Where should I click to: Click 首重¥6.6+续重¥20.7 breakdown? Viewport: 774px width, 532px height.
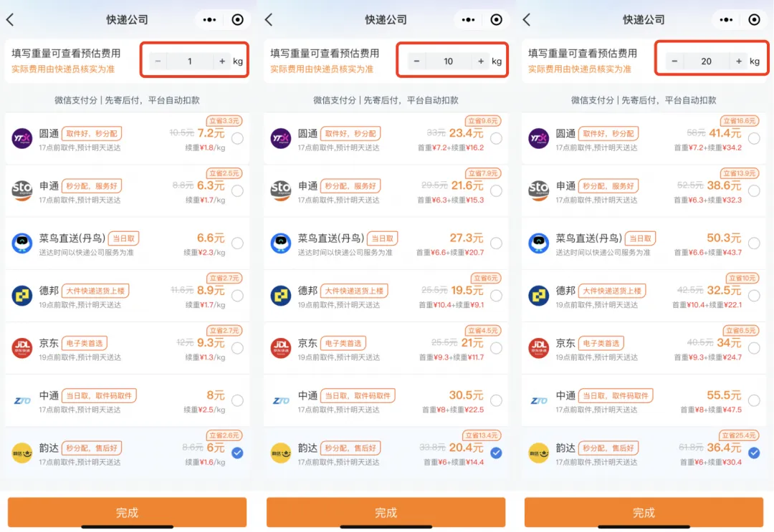coord(450,253)
